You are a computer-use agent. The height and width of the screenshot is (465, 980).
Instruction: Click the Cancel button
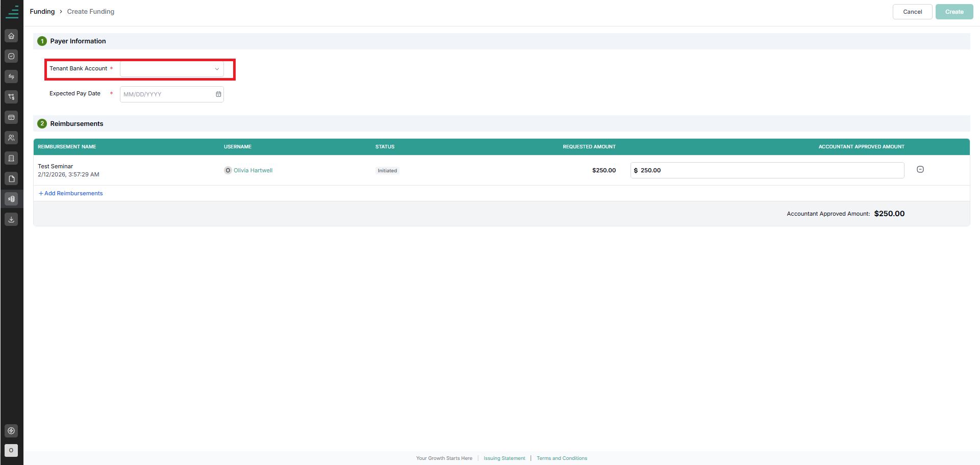point(912,12)
